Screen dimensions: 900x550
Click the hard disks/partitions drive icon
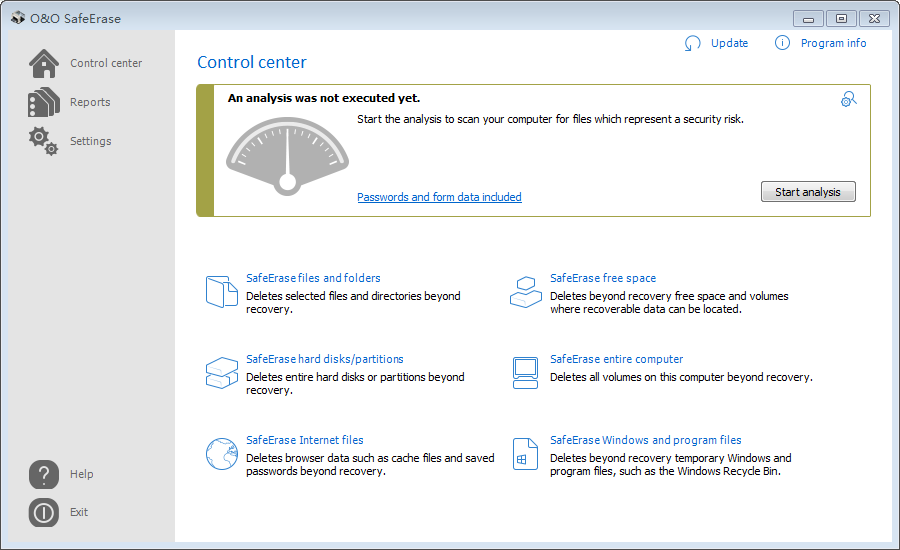point(222,373)
